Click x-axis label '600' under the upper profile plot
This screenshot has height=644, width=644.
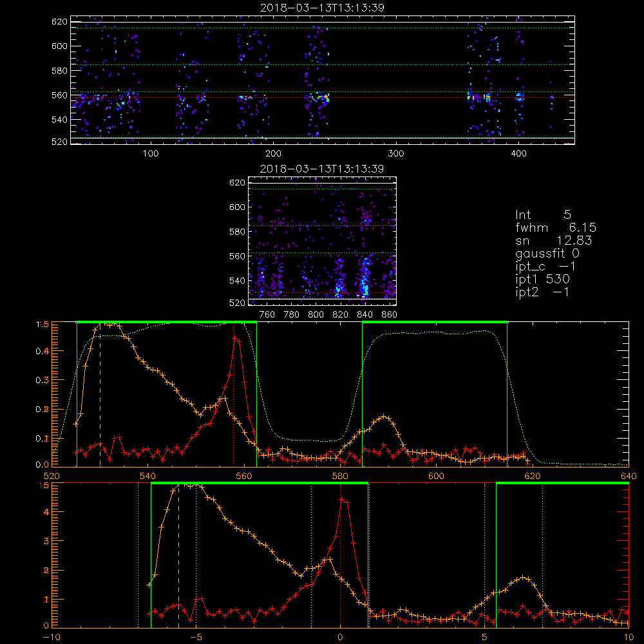[x=436, y=476]
